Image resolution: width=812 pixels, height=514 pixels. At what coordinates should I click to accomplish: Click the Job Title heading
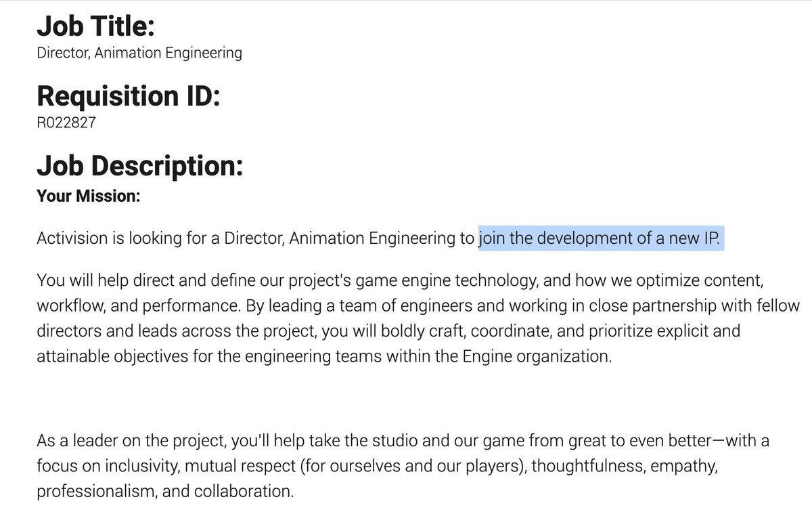point(95,27)
